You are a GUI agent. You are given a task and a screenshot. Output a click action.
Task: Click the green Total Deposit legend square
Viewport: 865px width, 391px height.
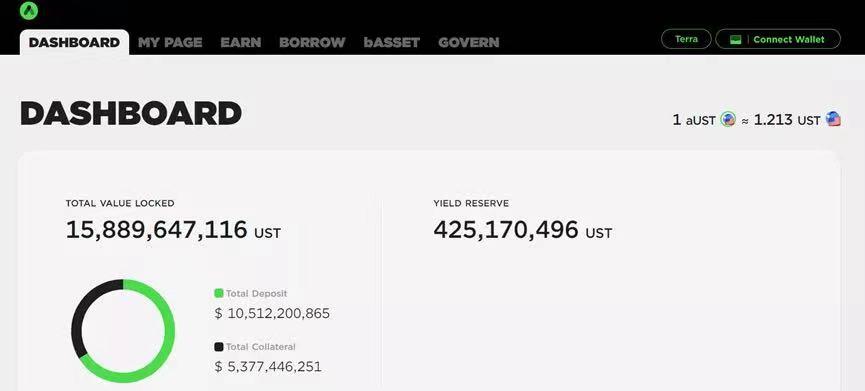click(x=218, y=293)
